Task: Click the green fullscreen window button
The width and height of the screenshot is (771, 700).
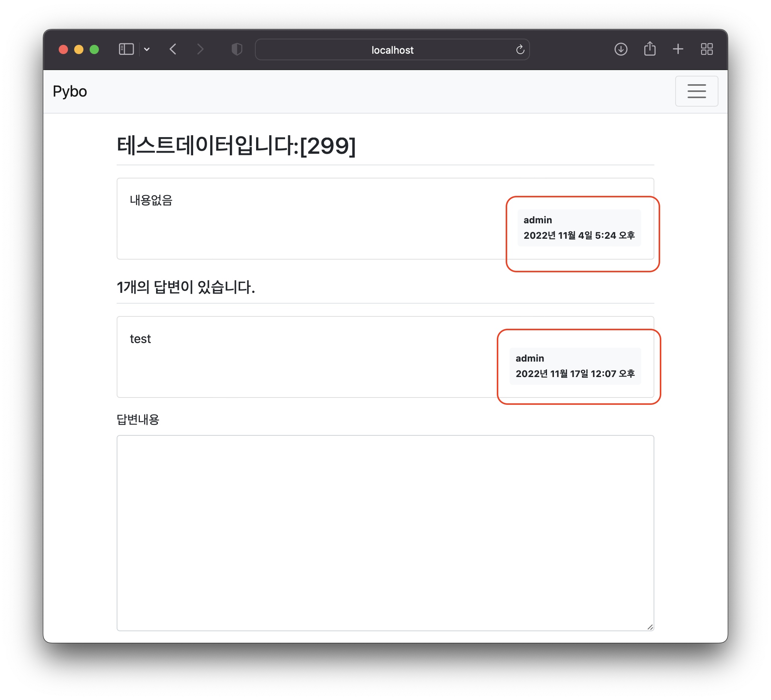Action: point(94,49)
